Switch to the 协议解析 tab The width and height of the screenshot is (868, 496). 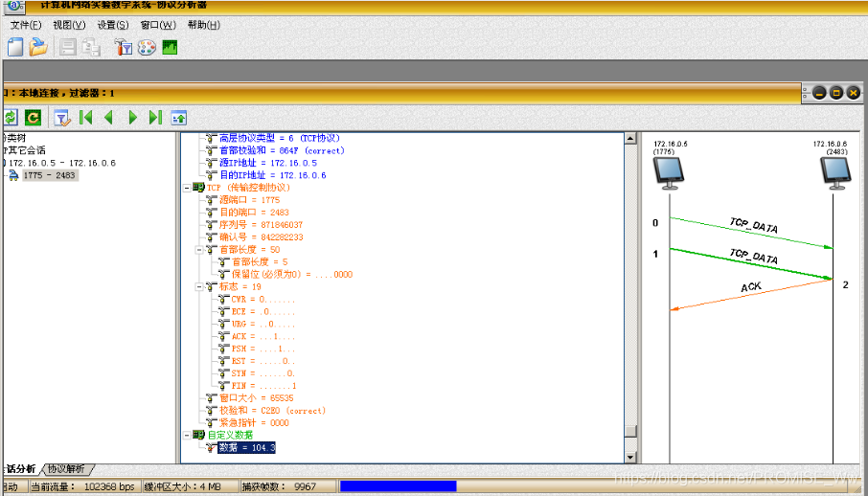click(66, 469)
